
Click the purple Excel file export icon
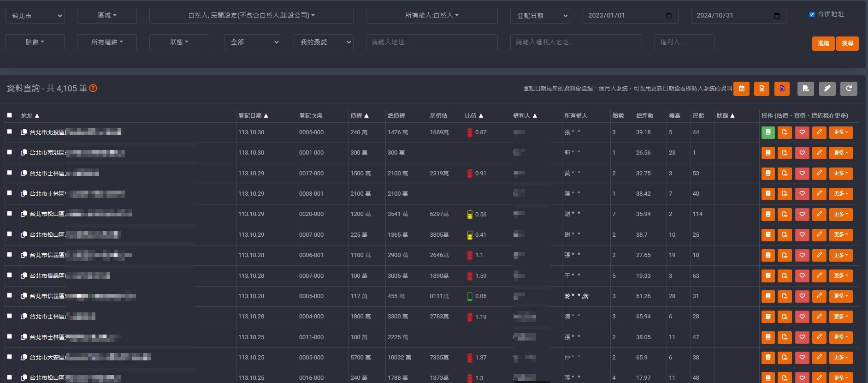tap(782, 89)
